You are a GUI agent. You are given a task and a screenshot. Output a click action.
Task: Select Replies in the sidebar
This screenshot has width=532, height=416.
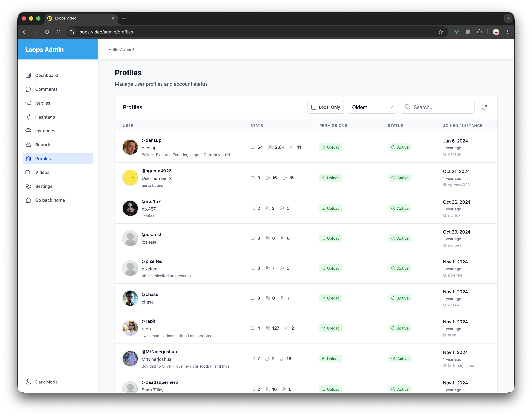tap(43, 103)
